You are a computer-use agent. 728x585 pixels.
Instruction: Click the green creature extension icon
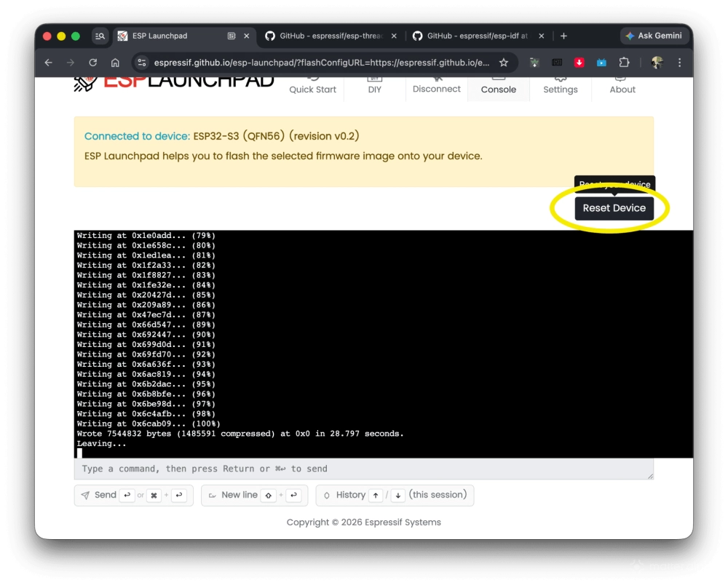coord(534,62)
